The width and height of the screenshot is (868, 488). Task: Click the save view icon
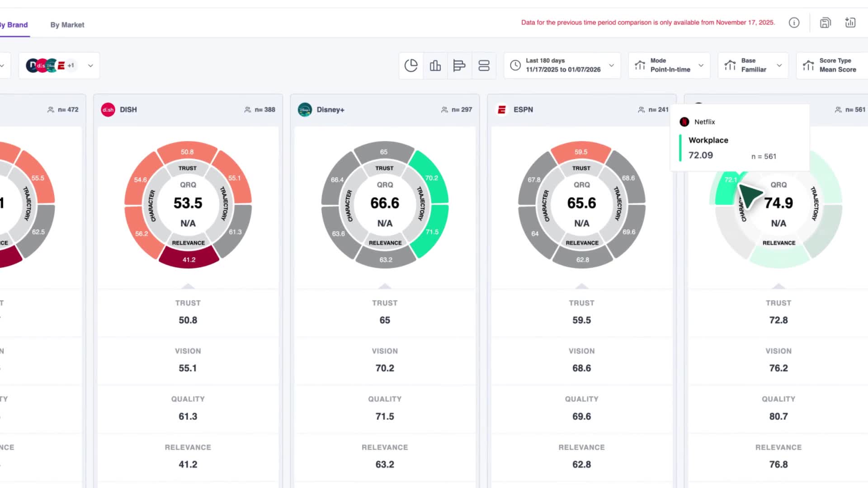826,23
